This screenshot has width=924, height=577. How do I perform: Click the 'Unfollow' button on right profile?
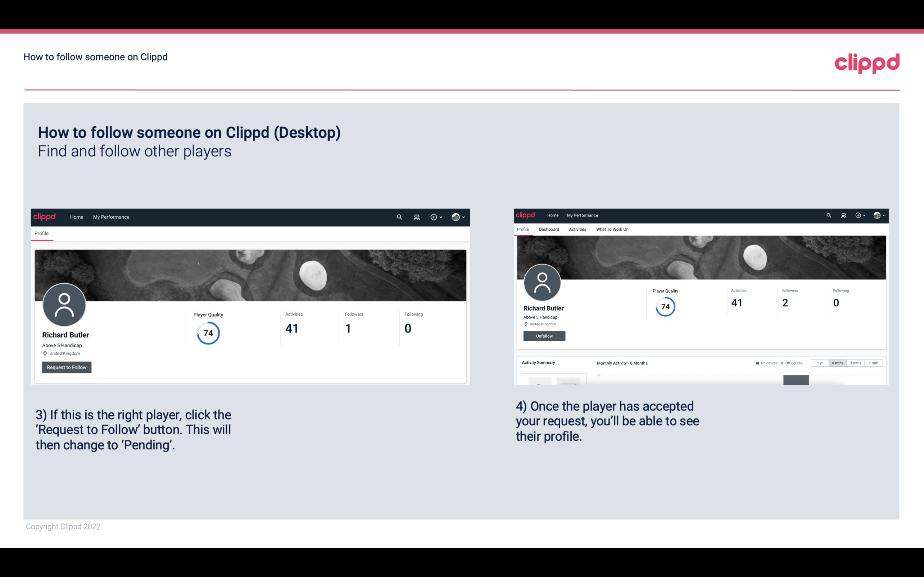tap(543, 336)
